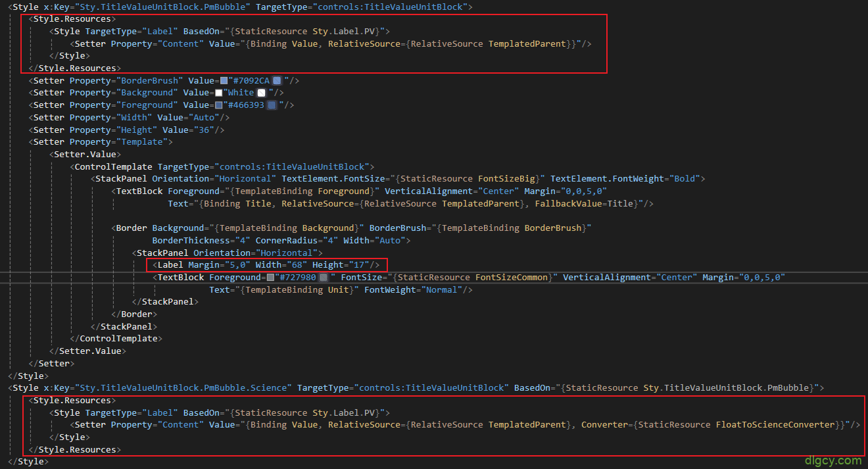Open the color picker icon after #466393

272,105
